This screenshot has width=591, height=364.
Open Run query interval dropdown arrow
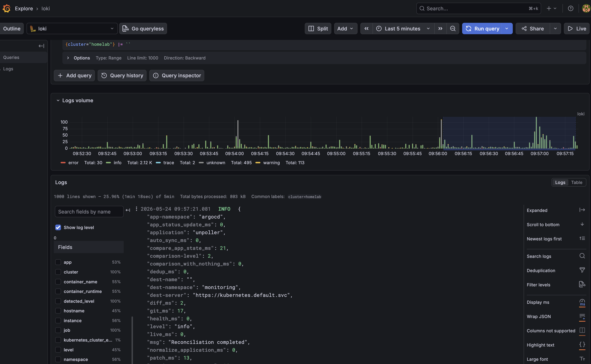(x=507, y=29)
